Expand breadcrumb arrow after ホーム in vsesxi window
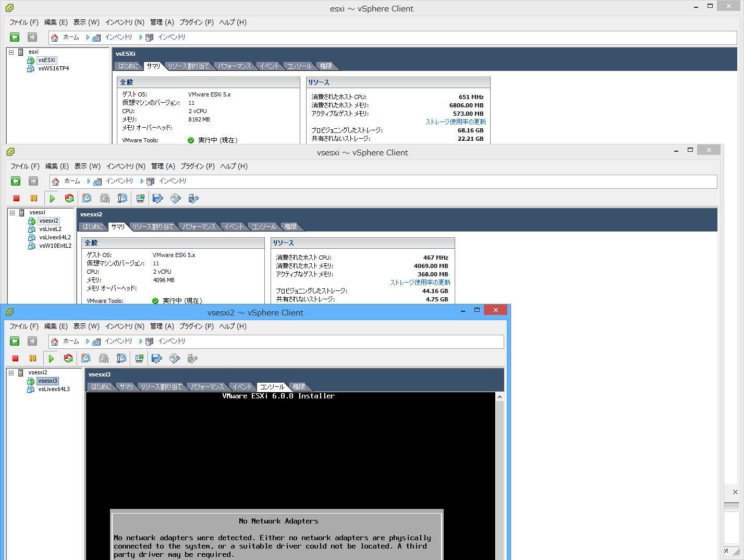The image size is (744, 560). [x=88, y=181]
